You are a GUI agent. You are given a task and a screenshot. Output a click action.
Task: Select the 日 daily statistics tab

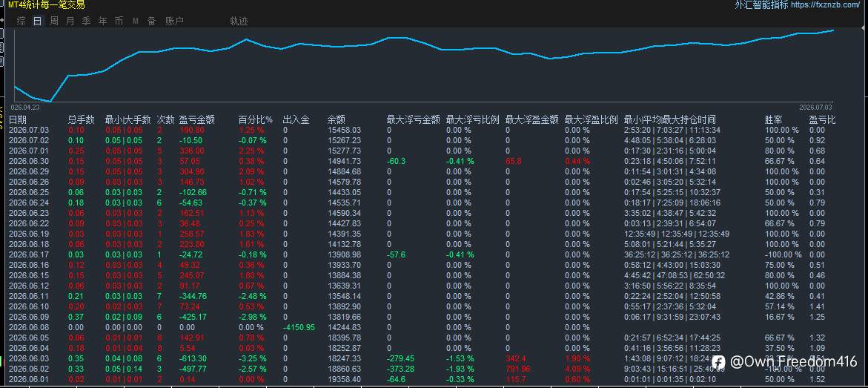coord(38,21)
